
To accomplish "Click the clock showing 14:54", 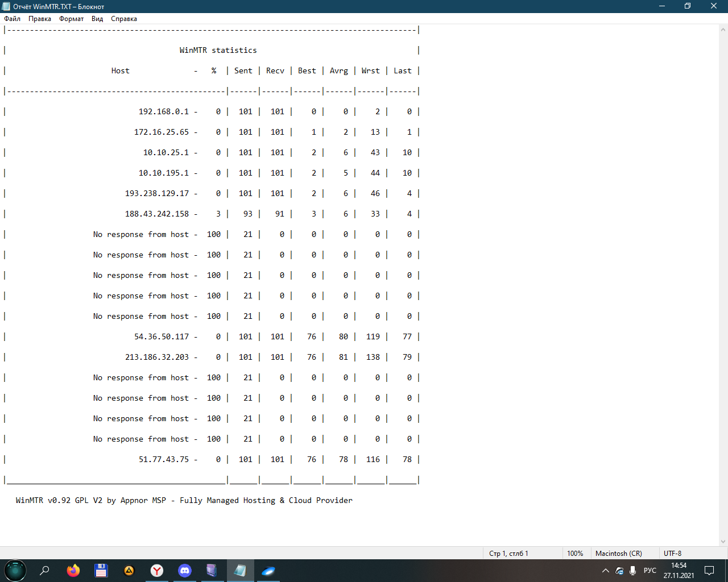I will pyautogui.click(x=679, y=571).
